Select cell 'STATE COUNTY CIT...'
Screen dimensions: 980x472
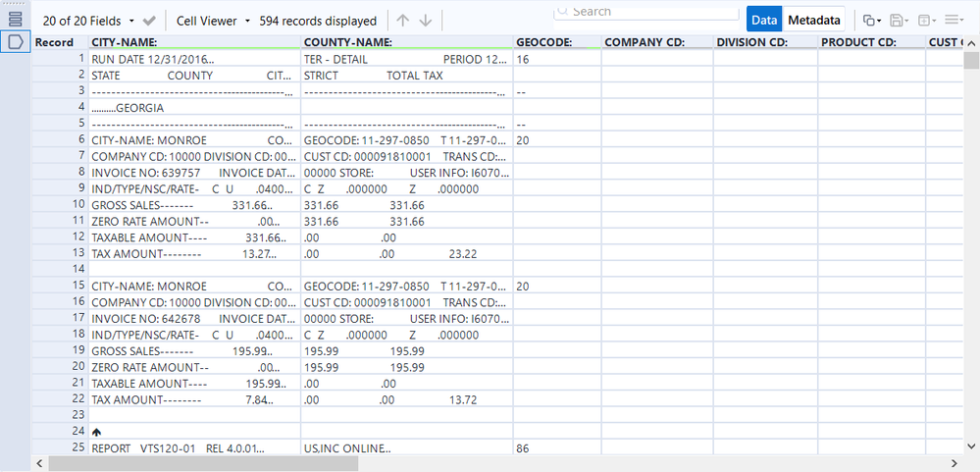(x=195, y=76)
